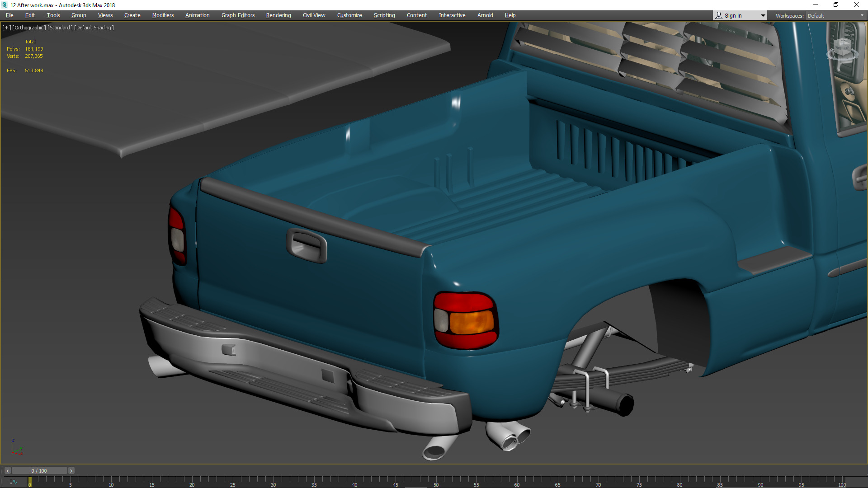Restore down the application window
Image resolution: width=868 pixels, height=488 pixels.
tap(836, 5)
